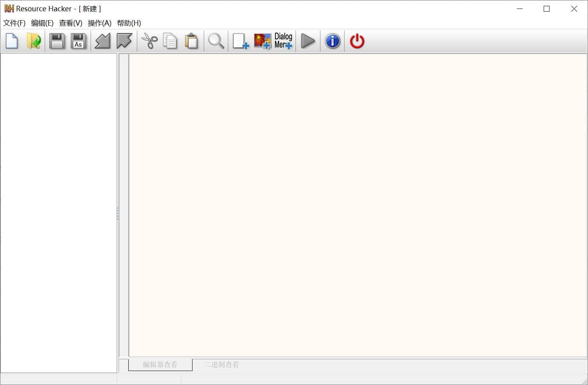
Task: Switch to the 二进制查看 tab
Action: (222, 365)
